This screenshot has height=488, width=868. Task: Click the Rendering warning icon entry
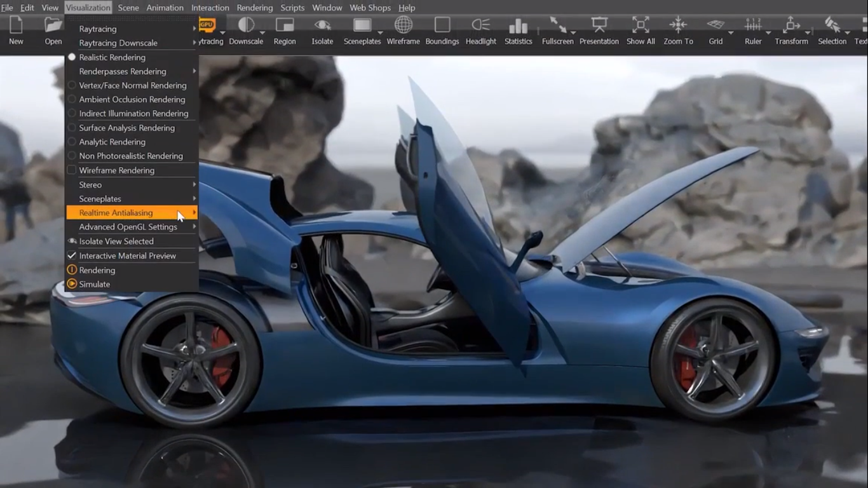point(132,270)
